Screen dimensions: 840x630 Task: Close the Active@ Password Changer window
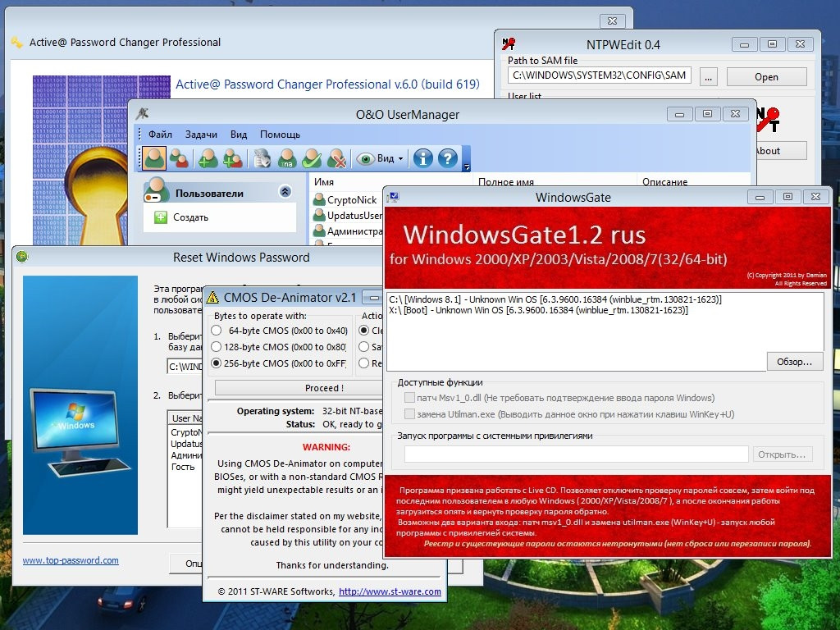point(612,21)
